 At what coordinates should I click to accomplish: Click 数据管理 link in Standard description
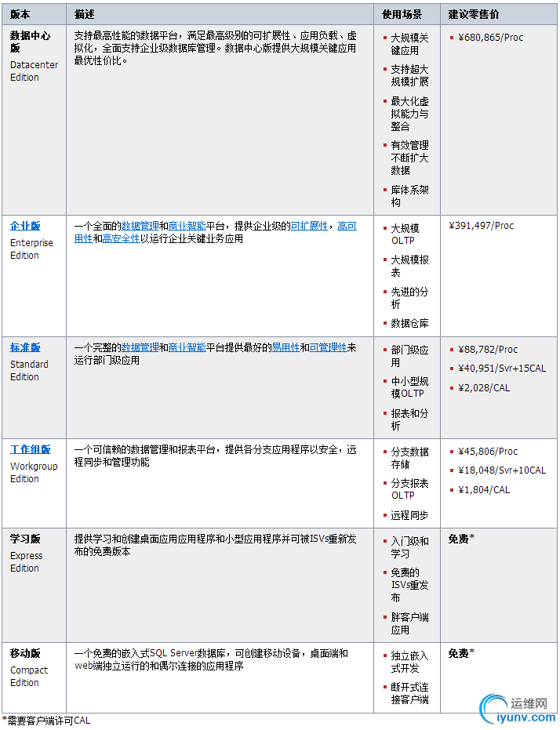[140, 348]
